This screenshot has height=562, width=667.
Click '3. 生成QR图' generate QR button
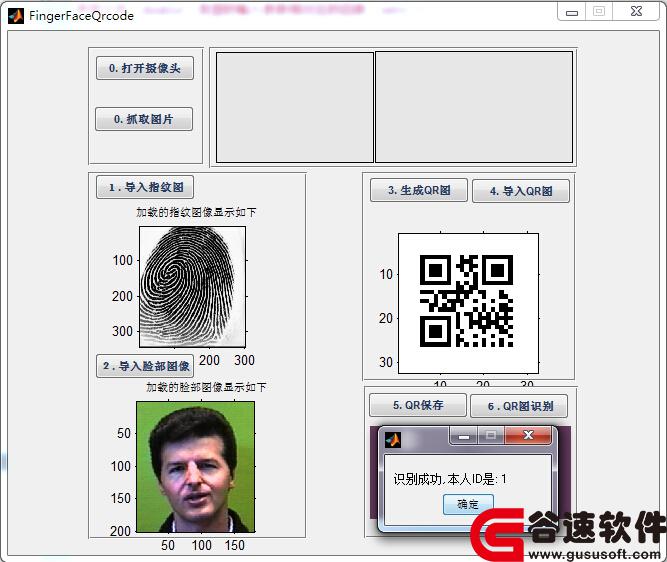(x=419, y=190)
